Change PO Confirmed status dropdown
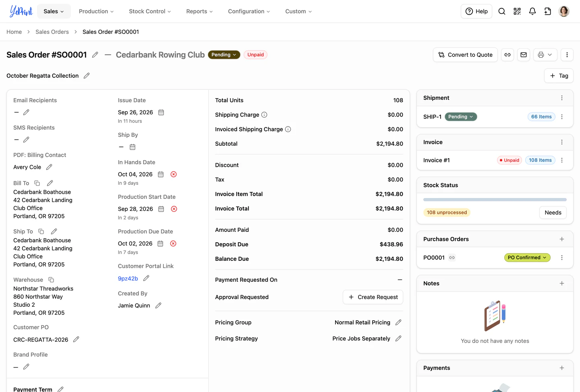Screen dimensions: 580x392 (527, 258)
